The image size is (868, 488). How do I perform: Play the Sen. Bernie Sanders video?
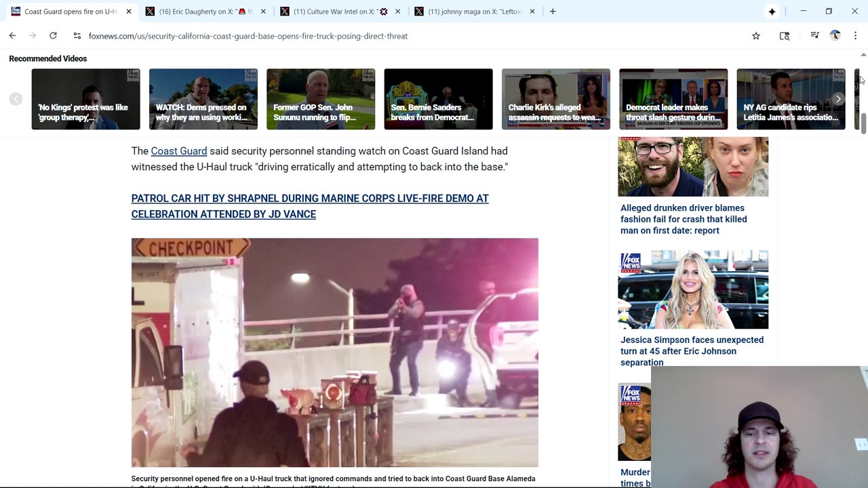coord(438,99)
